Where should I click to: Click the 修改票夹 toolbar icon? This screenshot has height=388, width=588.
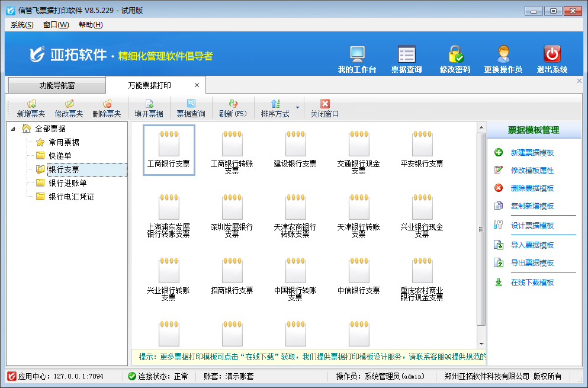[70, 107]
